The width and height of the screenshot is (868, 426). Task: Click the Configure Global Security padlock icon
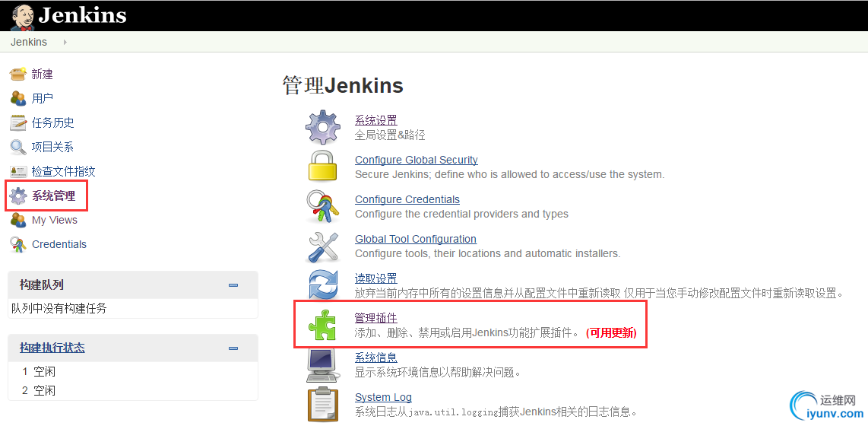pyautogui.click(x=323, y=165)
